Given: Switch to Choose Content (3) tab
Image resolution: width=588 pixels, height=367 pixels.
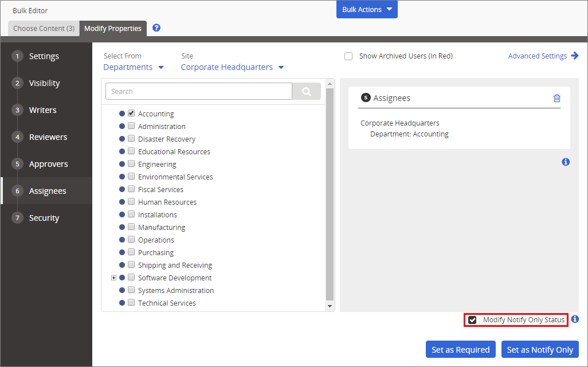Looking at the screenshot, I should (44, 29).
